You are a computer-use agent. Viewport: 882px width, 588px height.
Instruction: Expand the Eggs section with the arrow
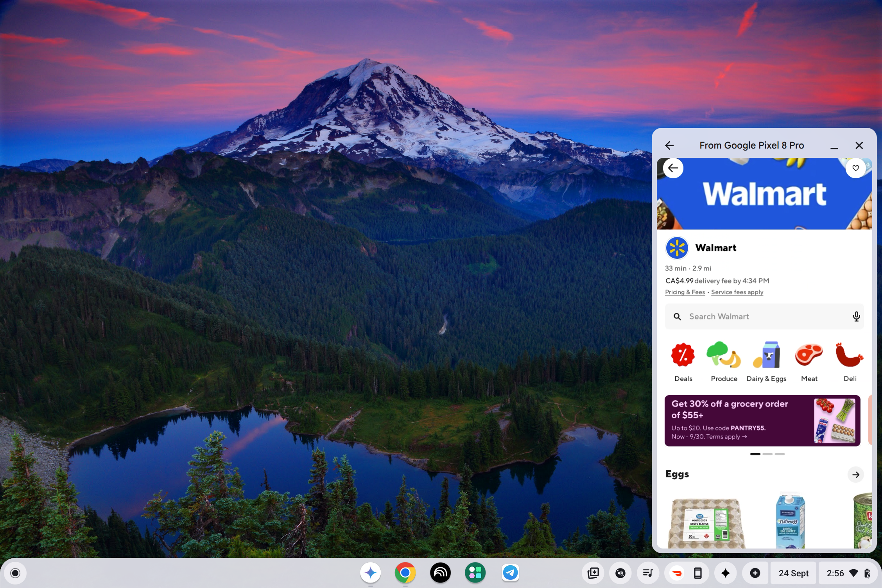coord(855,475)
